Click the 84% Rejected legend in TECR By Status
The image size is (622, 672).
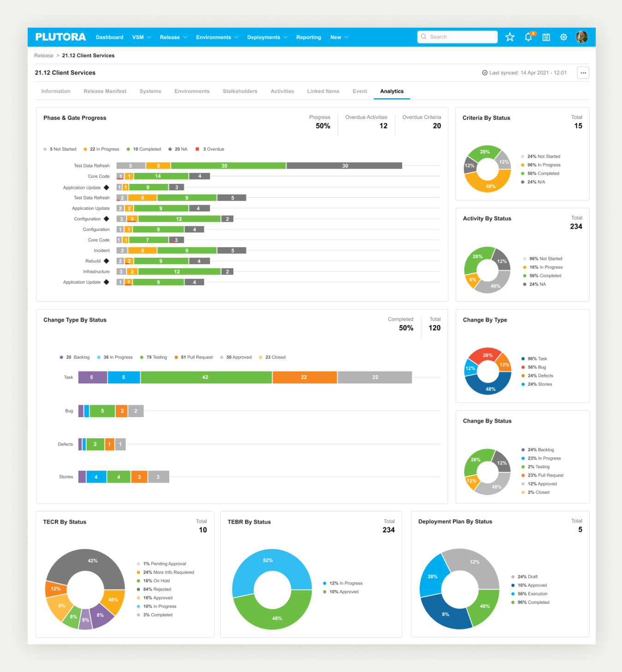pos(154,589)
